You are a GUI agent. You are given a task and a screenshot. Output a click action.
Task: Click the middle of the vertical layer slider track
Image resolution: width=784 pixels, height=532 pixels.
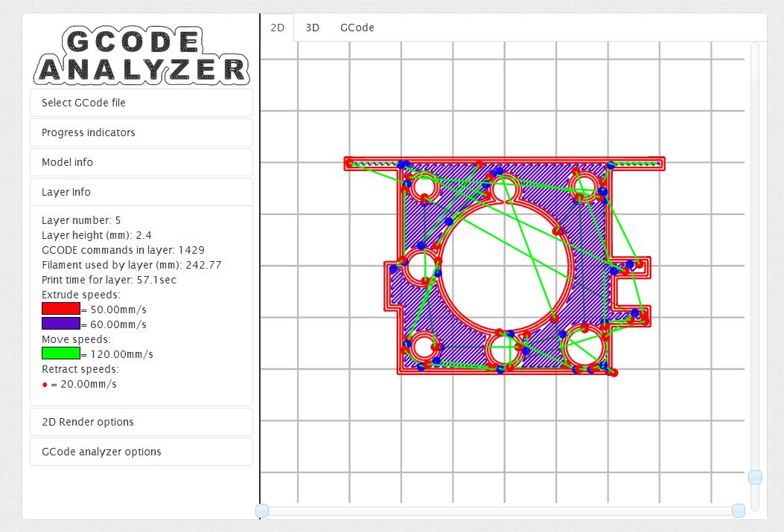point(755,275)
